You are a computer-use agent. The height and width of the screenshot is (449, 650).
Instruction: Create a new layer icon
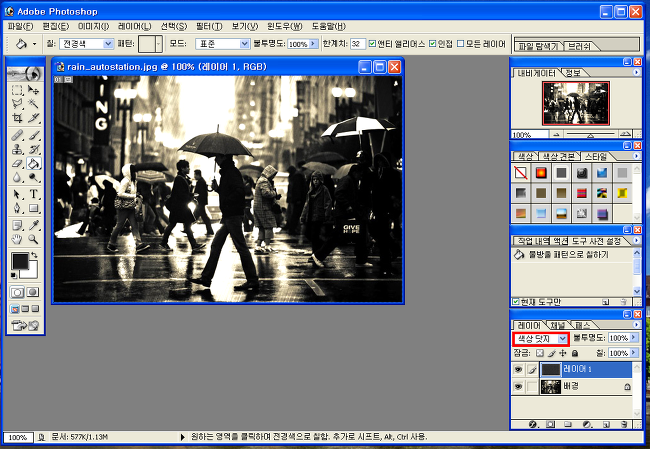pos(606,424)
